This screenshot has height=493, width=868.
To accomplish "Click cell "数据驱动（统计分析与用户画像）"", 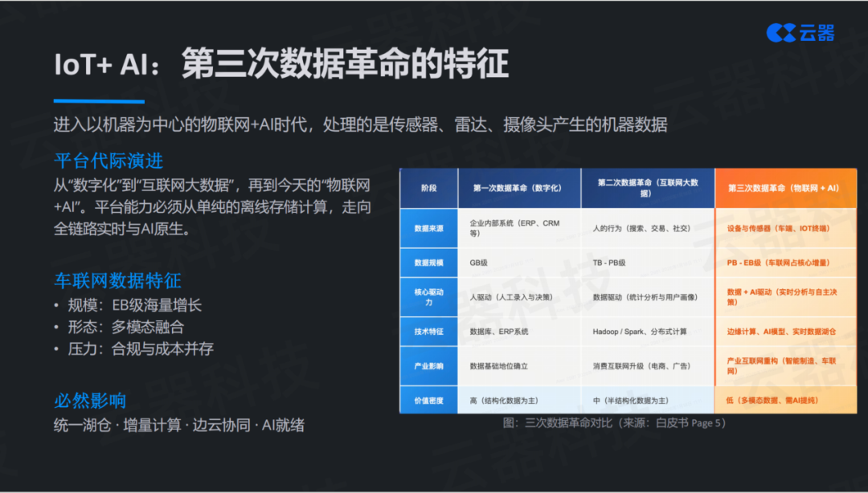I will [648, 297].
